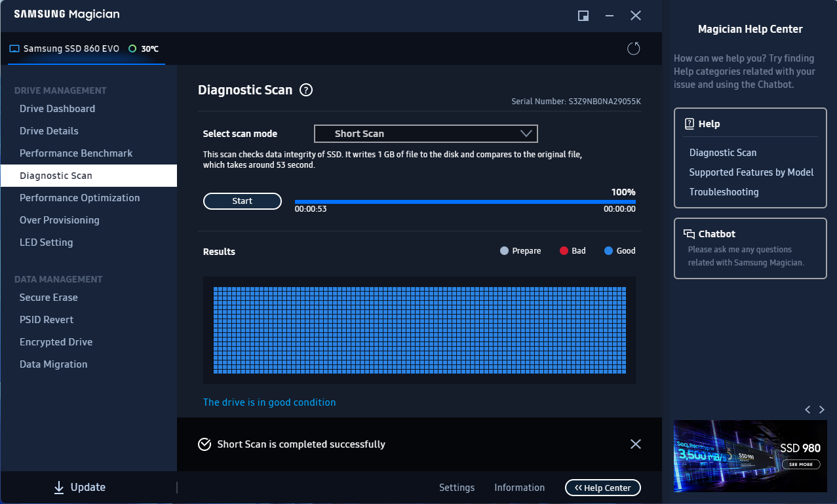Open Supported Features by Model help topic
This screenshot has height=504, width=837.
click(751, 172)
